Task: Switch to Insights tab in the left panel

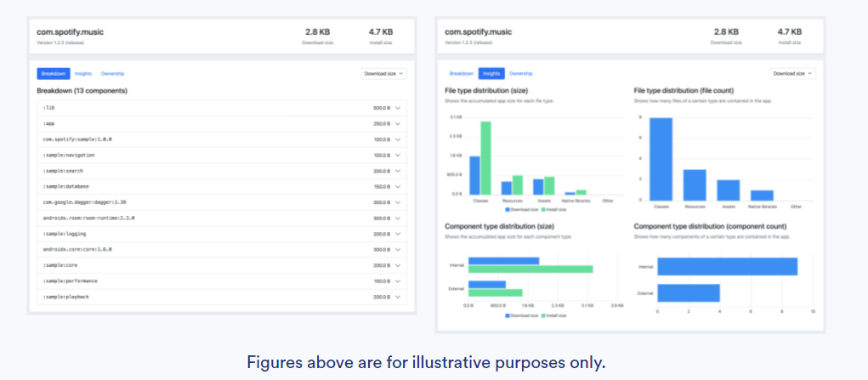Action: coord(83,74)
